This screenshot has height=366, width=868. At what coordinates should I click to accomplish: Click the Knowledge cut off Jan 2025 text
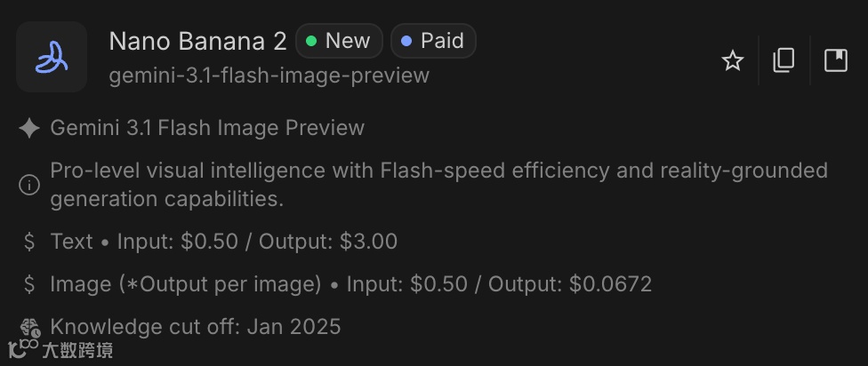pyautogui.click(x=196, y=327)
